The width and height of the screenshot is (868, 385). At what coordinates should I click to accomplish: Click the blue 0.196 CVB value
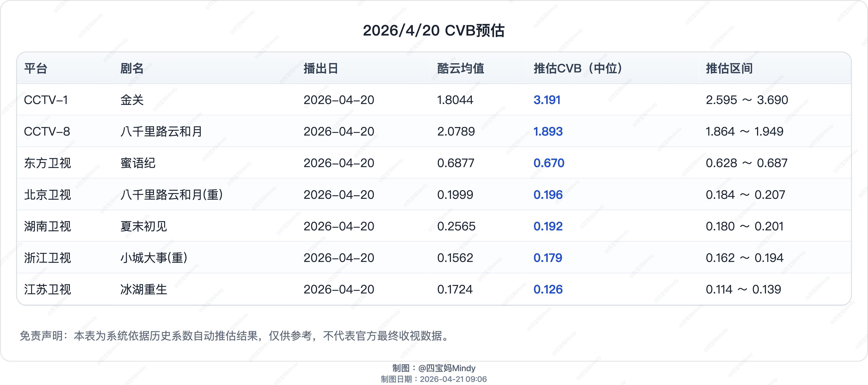[x=548, y=195]
